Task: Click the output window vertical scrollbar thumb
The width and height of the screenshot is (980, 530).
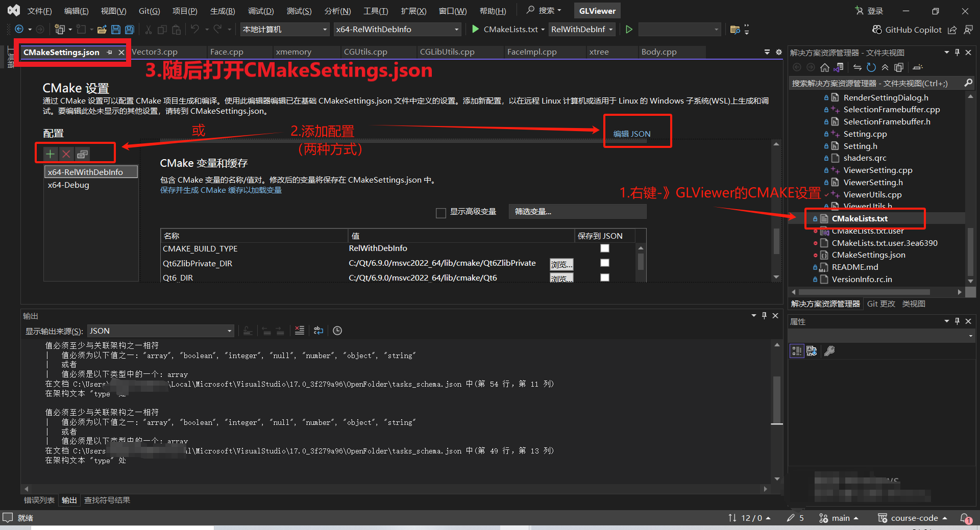Action: [777, 400]
